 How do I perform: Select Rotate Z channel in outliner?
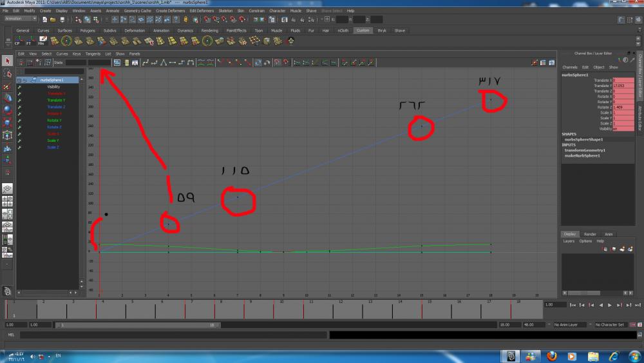point(54,127)
